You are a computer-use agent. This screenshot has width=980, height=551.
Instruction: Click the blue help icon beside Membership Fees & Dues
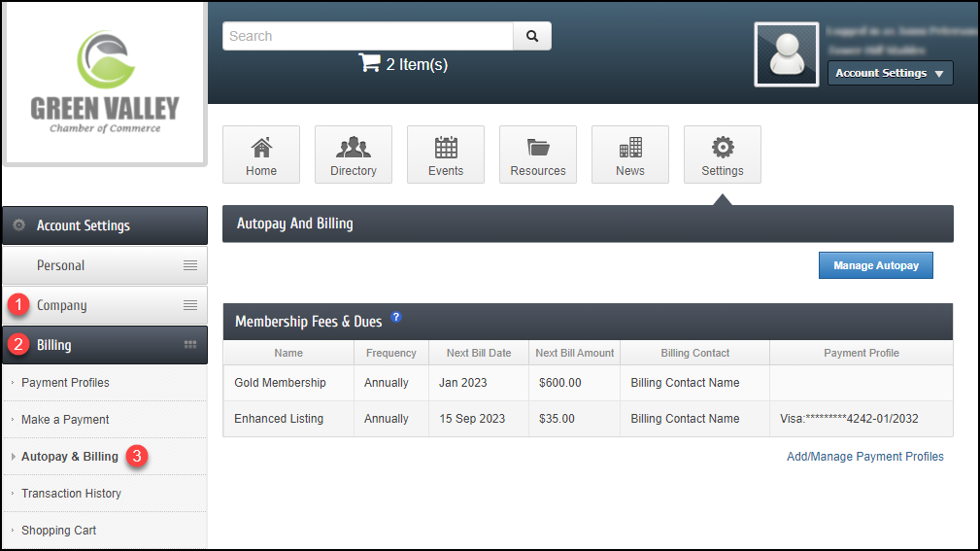[x=396, y=318]
